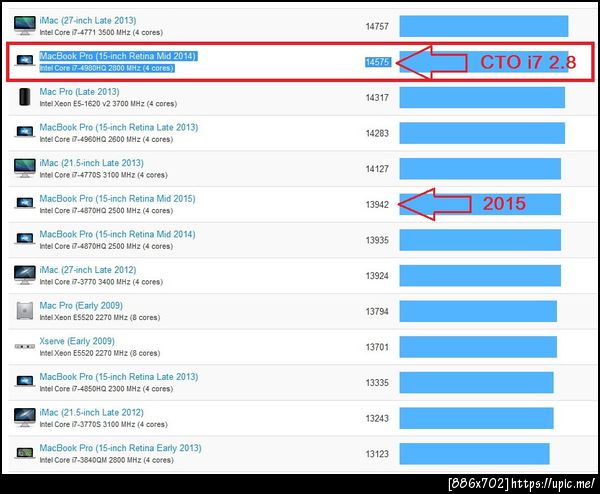Screen dimensions: 600x494
Task: Click the score bar for 13701
Action: (x=478, y=347)
